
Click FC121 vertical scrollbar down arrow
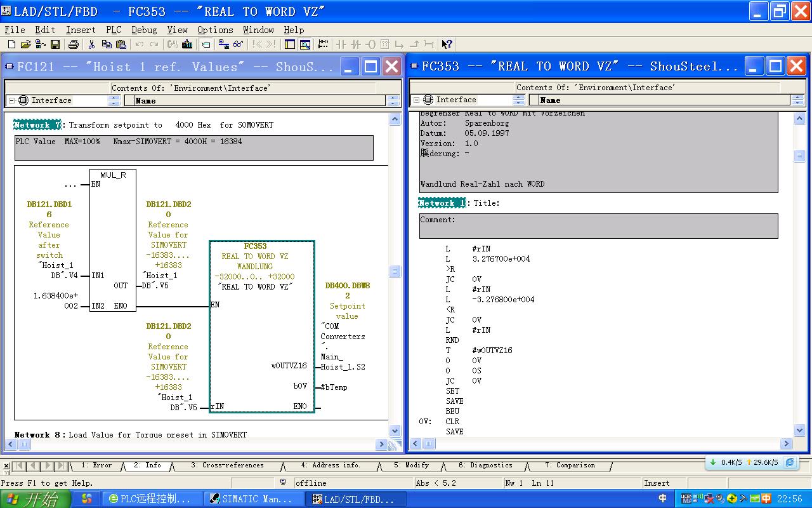[395, 430]
